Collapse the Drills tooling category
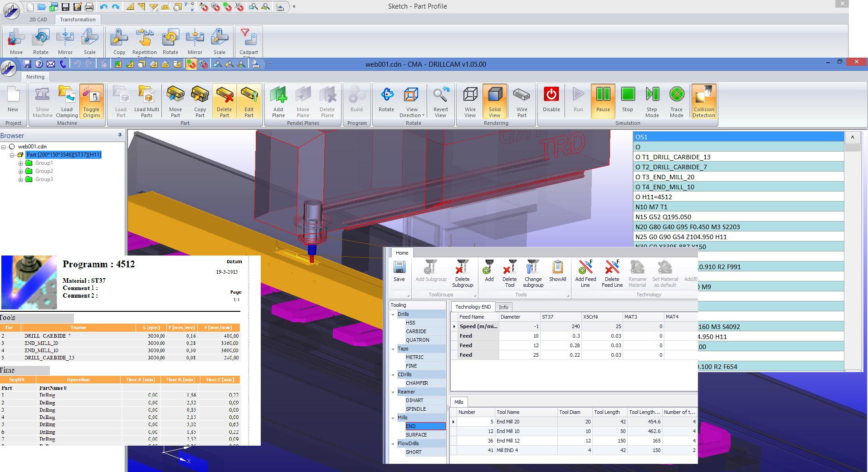 click(x=393, y=315)
